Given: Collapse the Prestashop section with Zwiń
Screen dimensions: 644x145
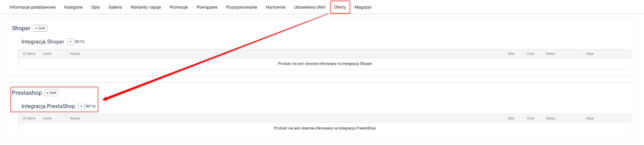Looking at the screenshot, I should [51, 93].
